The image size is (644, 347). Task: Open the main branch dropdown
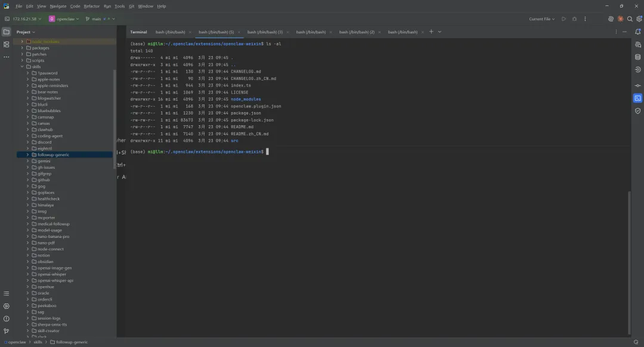pos(100,19)
